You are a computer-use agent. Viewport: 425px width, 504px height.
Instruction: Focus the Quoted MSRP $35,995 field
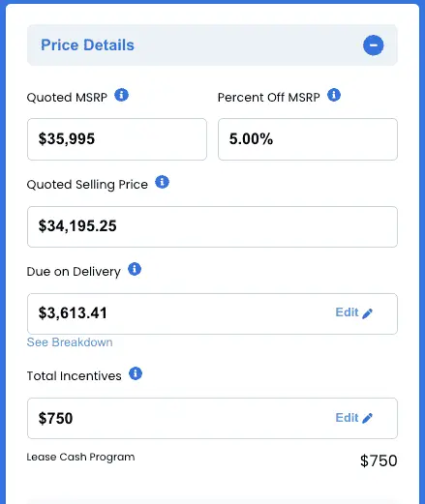point(117,139)
